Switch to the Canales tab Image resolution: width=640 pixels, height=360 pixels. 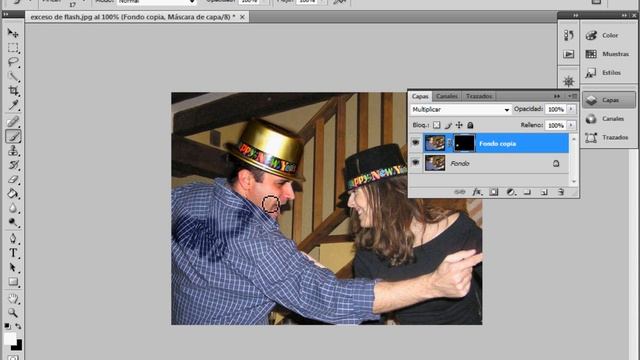click(x=447, y=96)
